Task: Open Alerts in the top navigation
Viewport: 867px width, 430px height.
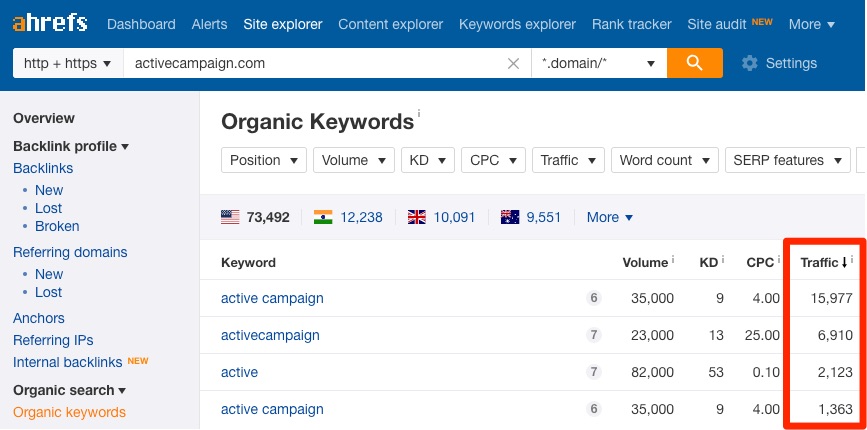Action: (209, 24)
